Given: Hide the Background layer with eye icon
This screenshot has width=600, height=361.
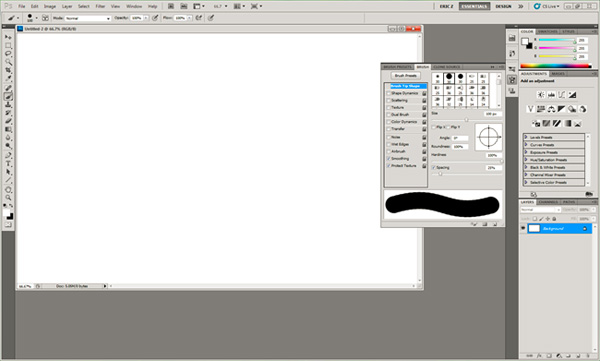Looking at the screenshot, I should point(523,228).
